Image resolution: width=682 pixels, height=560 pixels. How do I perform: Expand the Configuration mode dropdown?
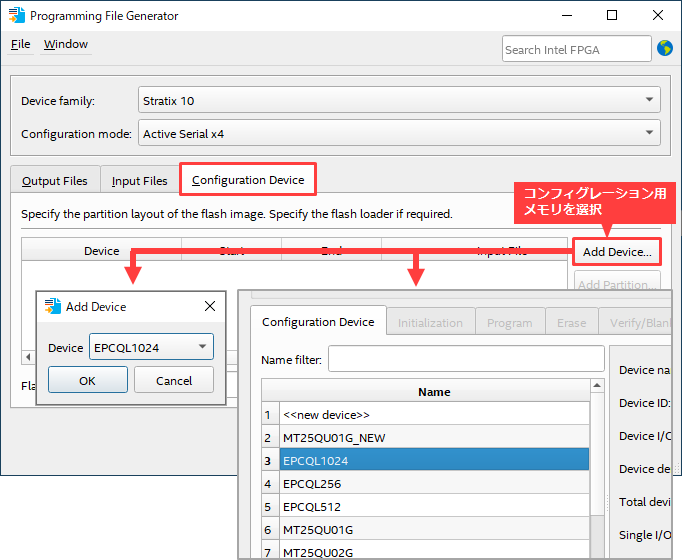pos(399,133)
